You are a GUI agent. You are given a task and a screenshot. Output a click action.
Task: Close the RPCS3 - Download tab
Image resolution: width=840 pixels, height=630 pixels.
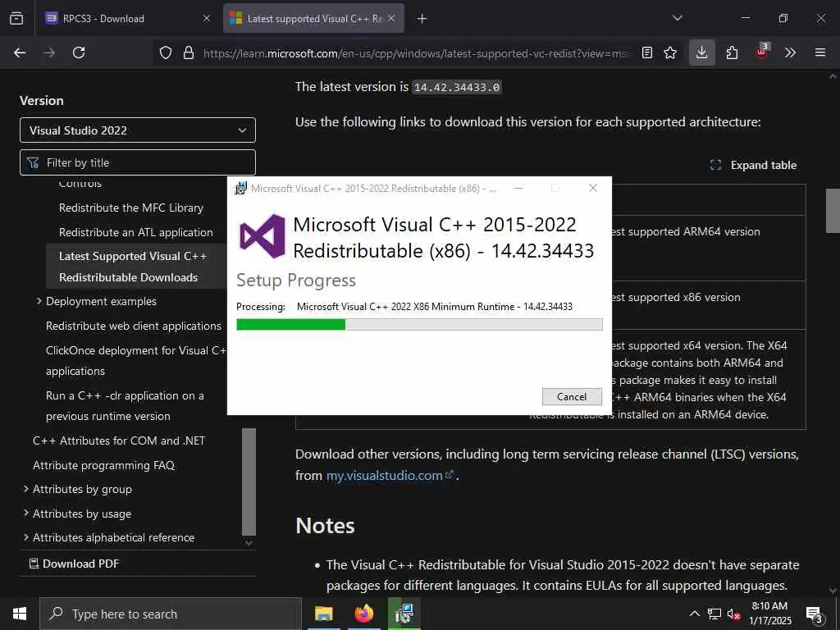click(x=207, y=19)
